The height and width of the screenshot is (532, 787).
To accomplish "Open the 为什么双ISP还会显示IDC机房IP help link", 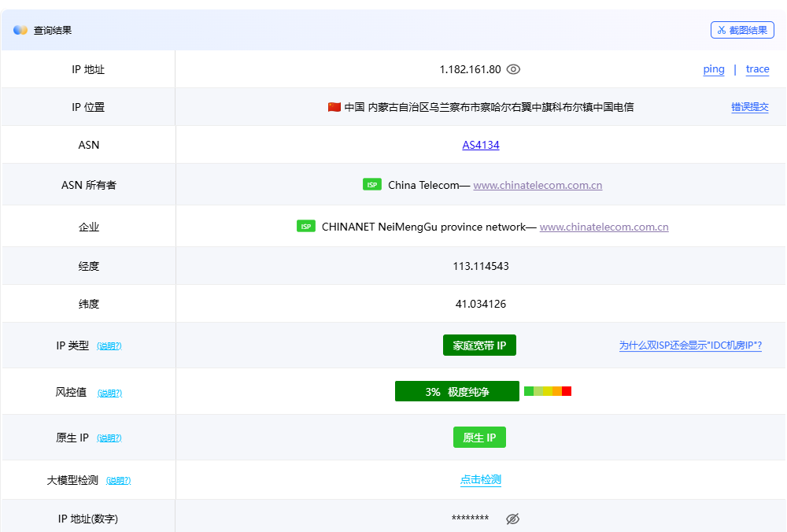I will tap(690, 345).
